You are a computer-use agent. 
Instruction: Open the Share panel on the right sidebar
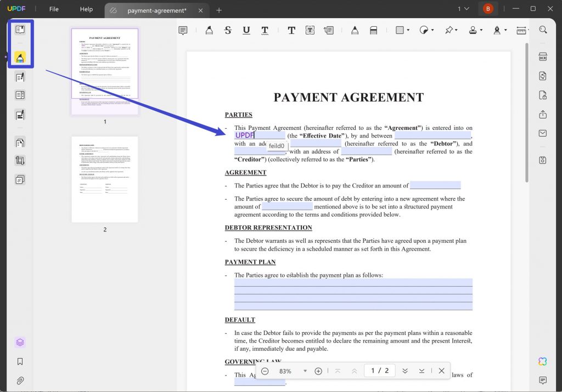(543, 115)
